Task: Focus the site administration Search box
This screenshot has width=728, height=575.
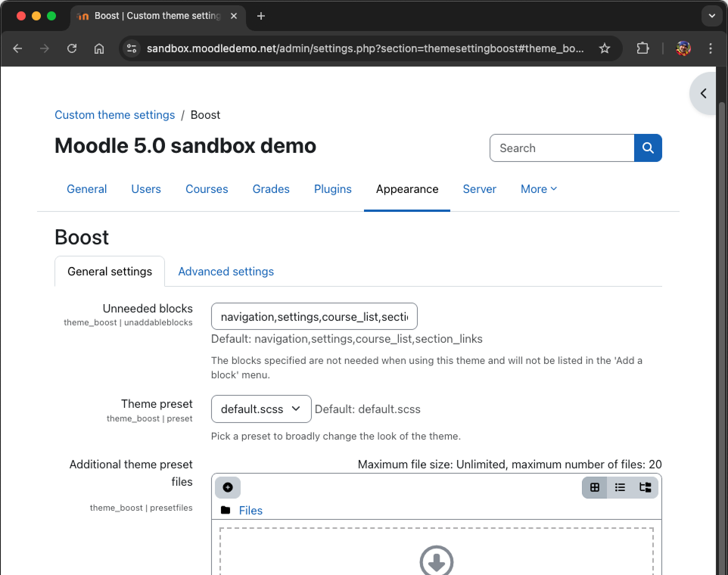Action: point(562,148)
